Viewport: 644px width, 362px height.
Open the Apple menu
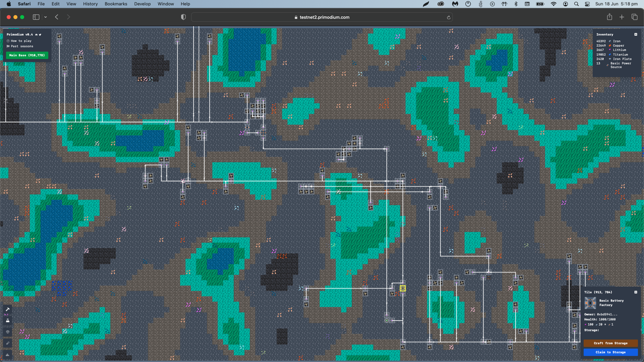point(8,4)
